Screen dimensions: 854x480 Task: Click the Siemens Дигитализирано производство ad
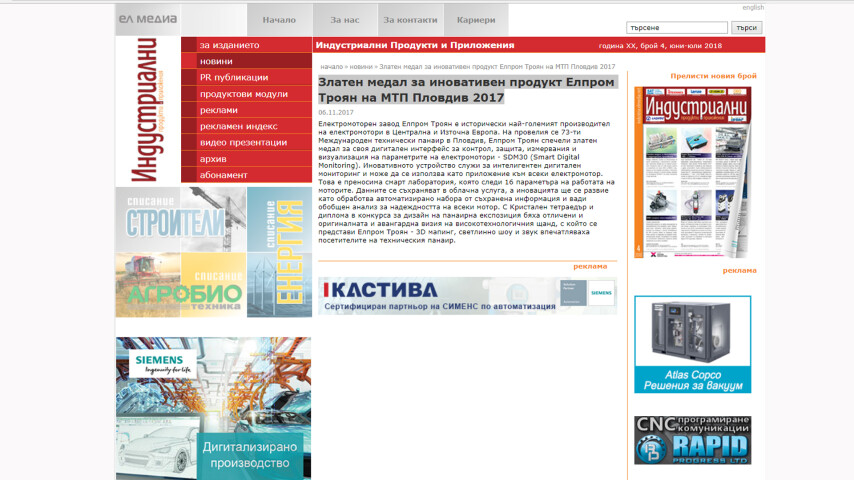(x=214, y=408)
